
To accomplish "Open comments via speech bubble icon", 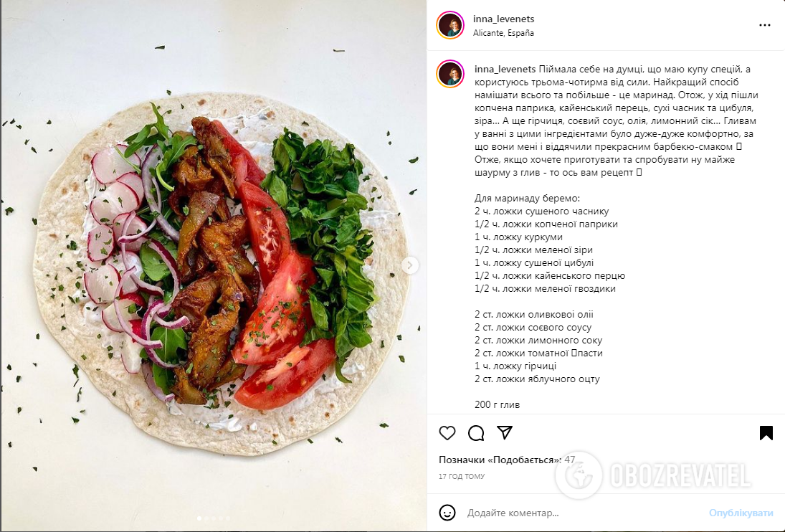I will coord(476,433).
